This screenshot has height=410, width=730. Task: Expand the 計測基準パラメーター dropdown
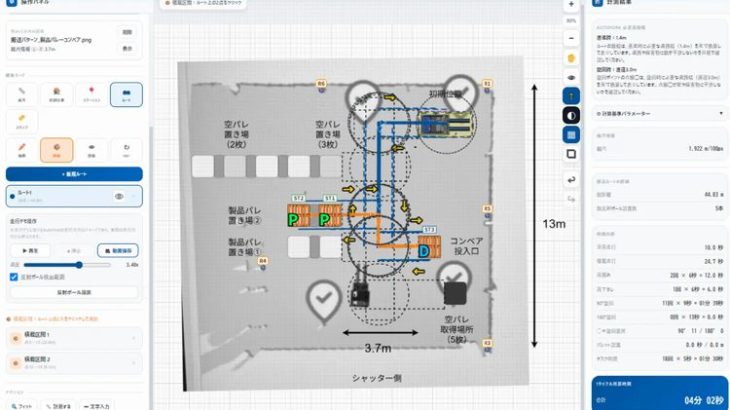660,114
